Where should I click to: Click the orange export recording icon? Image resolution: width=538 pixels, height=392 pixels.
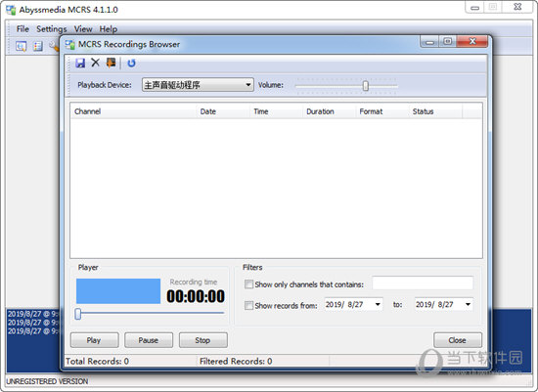click(x=111, y=63)
